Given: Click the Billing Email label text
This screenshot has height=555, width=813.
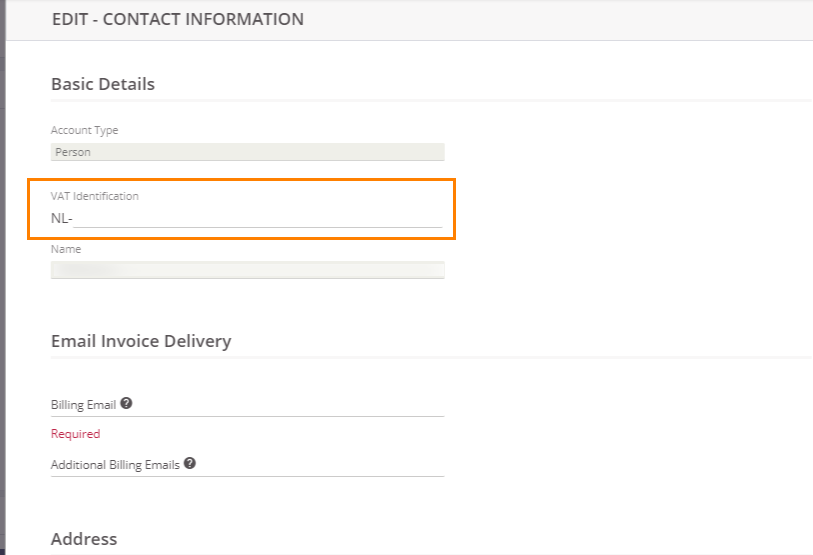Looking at the screenshot, I should tap(84, 405).
